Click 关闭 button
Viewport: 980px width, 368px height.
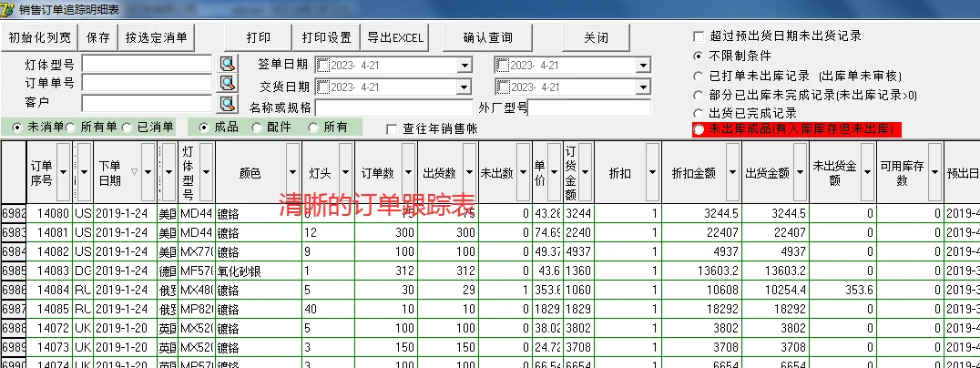(596, 37)
